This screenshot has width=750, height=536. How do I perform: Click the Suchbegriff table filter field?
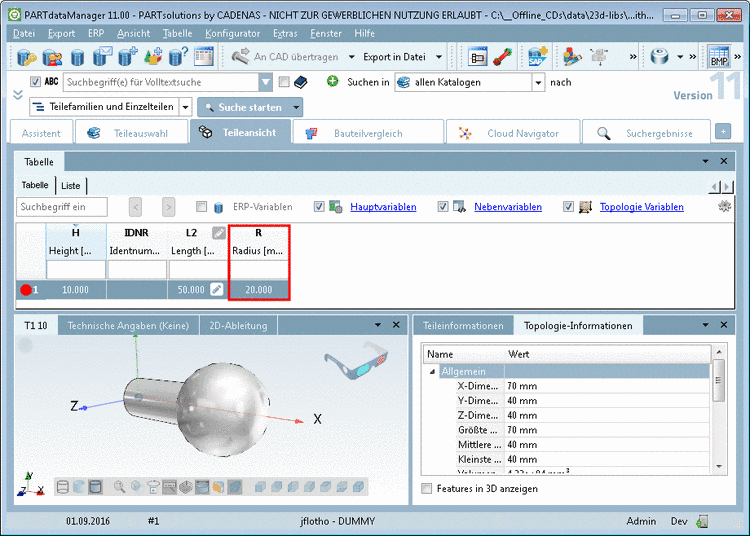[x=62, y=207]
